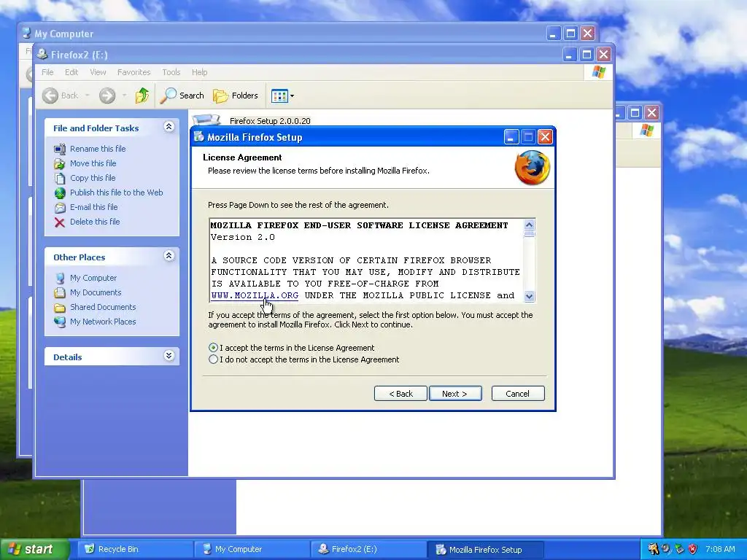Open the View menu in Firefox2 (E:) window

click(98, 72)
